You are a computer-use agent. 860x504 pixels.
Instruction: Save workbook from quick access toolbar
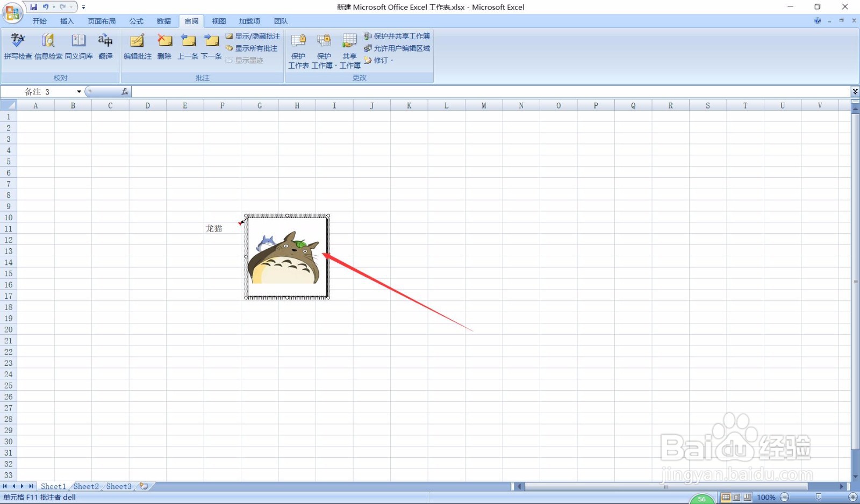34,7
